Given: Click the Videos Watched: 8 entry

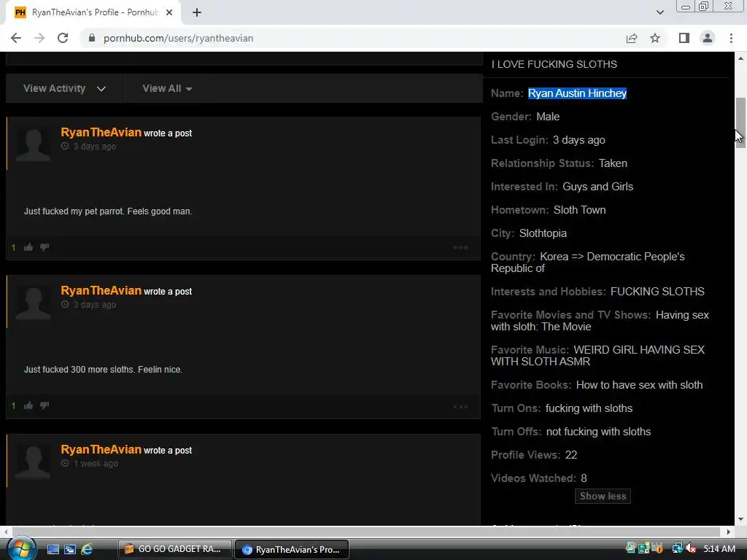Looking at the screenshot, I should (539, 478).
